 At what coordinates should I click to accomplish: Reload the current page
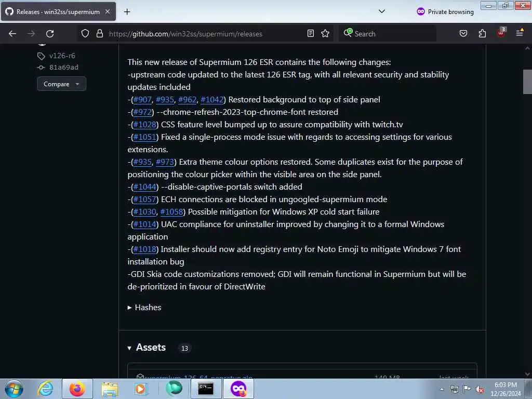[50, 34]
